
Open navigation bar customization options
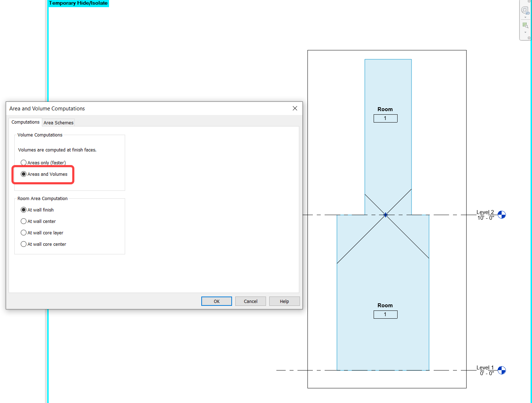point(529,38)
